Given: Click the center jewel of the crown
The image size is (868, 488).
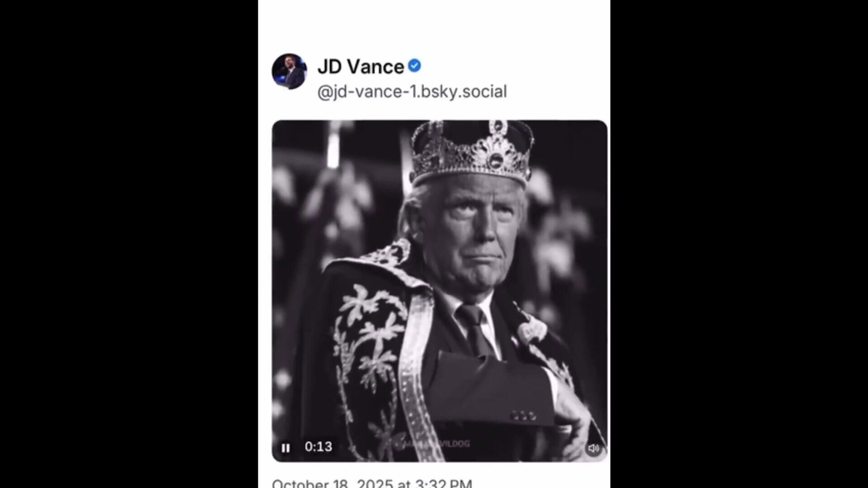Looking at the screenshot, I should tap(496, 158).
